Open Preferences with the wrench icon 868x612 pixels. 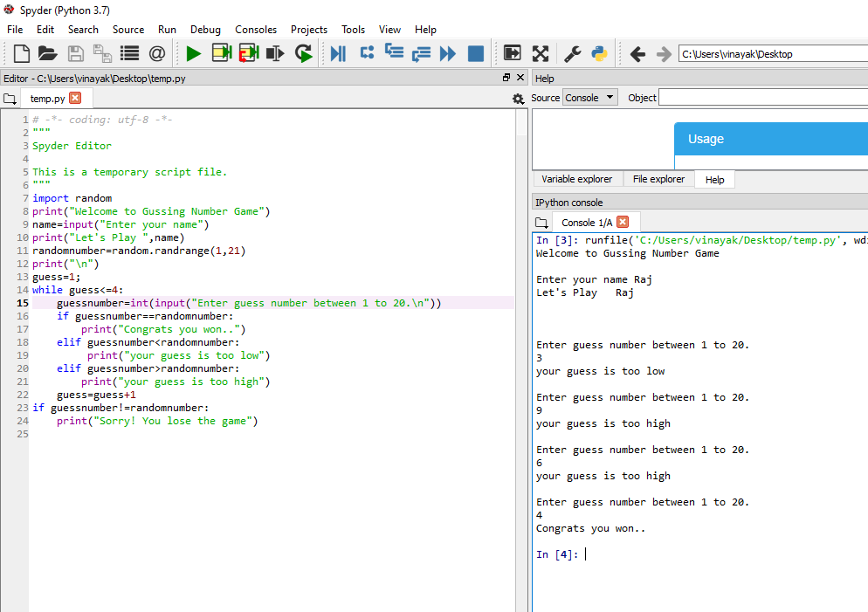(572, 53)
